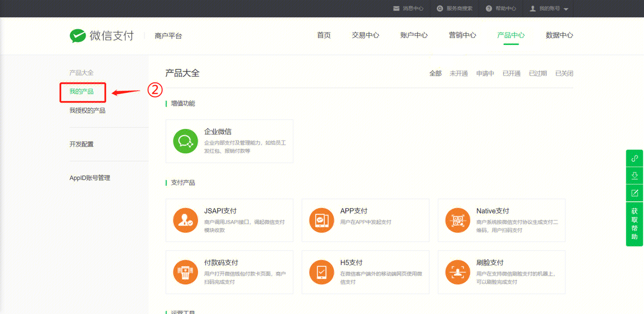Click the edit feedback icon in side panel
The image size is (644, 314).
635,193
